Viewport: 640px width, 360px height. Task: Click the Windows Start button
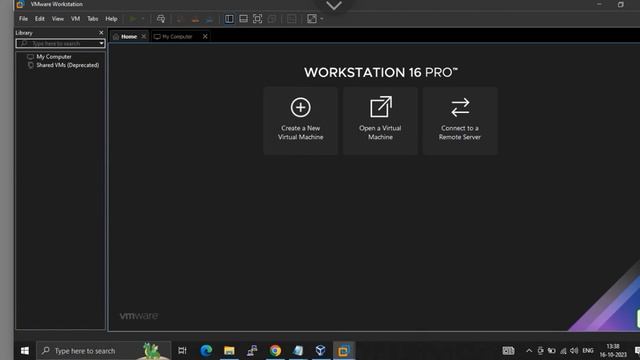click(24, 351)
